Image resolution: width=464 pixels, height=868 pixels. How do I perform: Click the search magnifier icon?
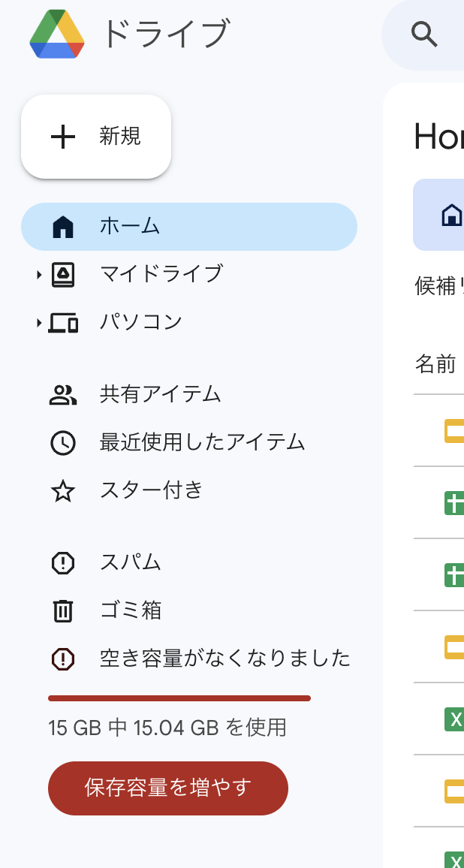coord(424,35)
